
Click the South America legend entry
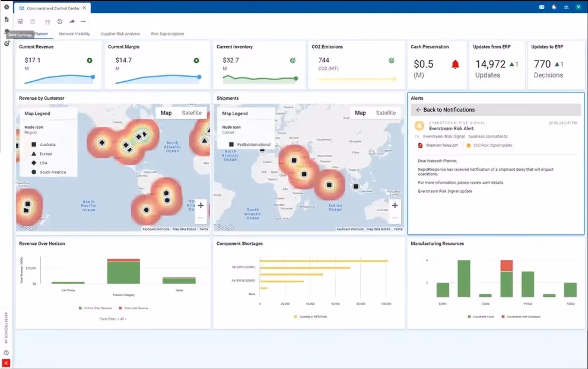[49, 172]
